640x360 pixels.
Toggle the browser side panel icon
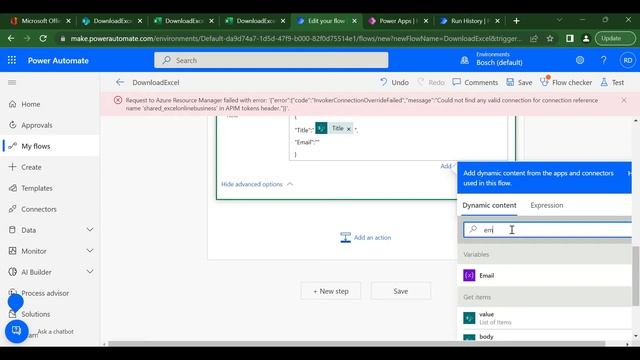[x=570, y=38]
